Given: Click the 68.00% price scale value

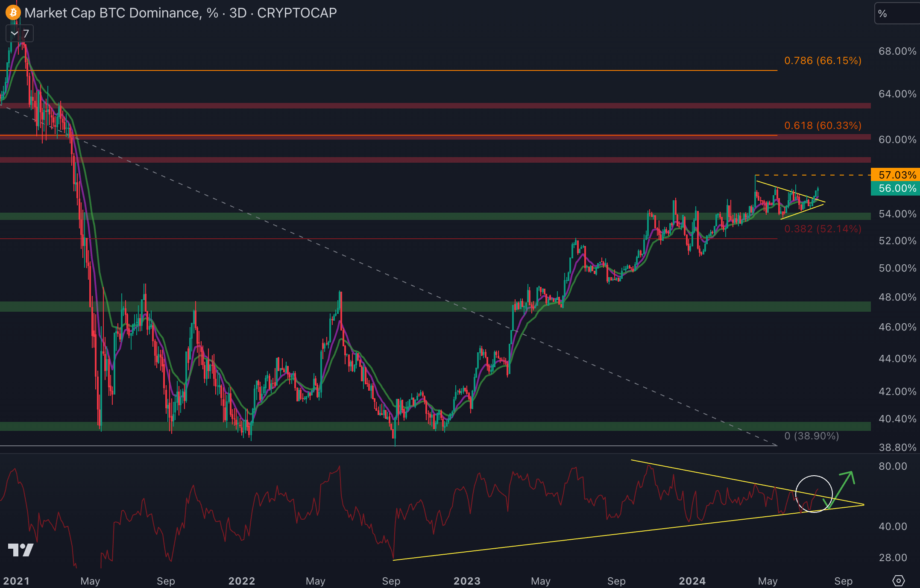Looking at the screenshot, I should coord(897,51).
